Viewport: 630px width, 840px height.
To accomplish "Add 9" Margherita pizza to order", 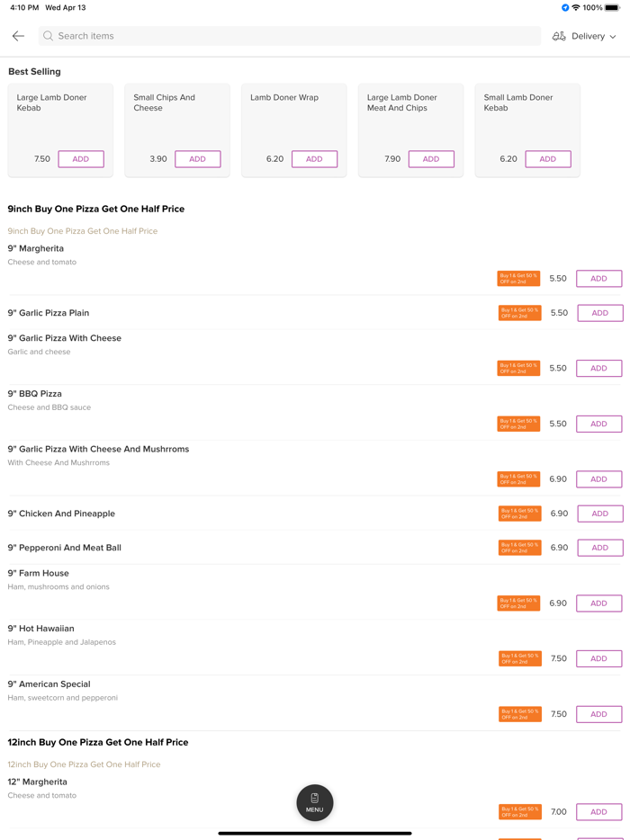I will 598,279.
